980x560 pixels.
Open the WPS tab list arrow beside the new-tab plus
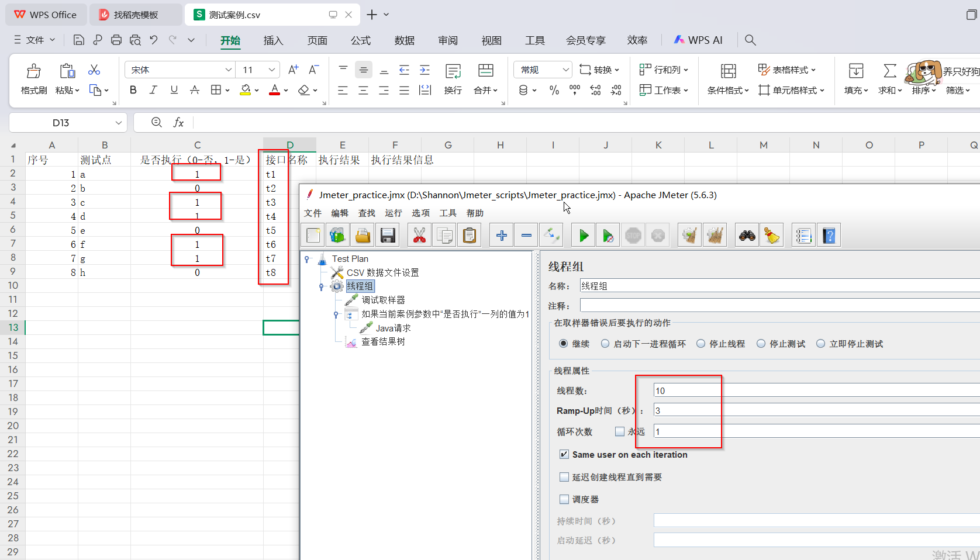pos(387,15)
